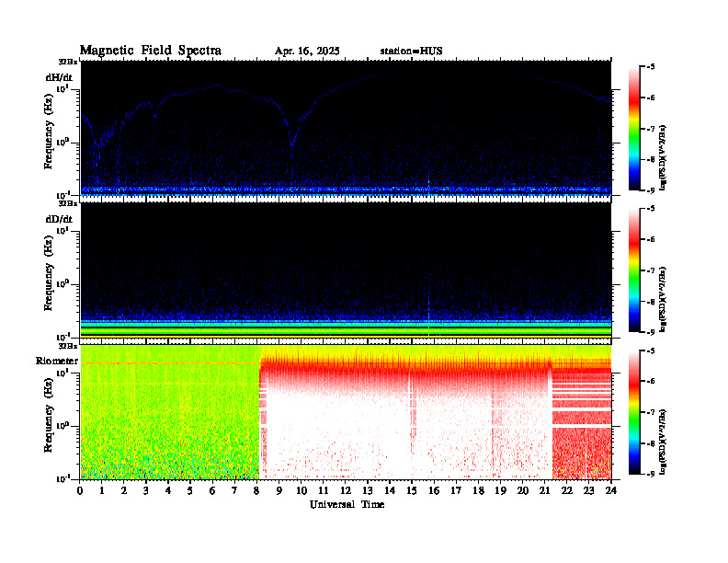The height and width of the screenshot is (563, 728).
Task: Click the 10^0 frequency tick of dD/dt panel
Action: [63, 283]
